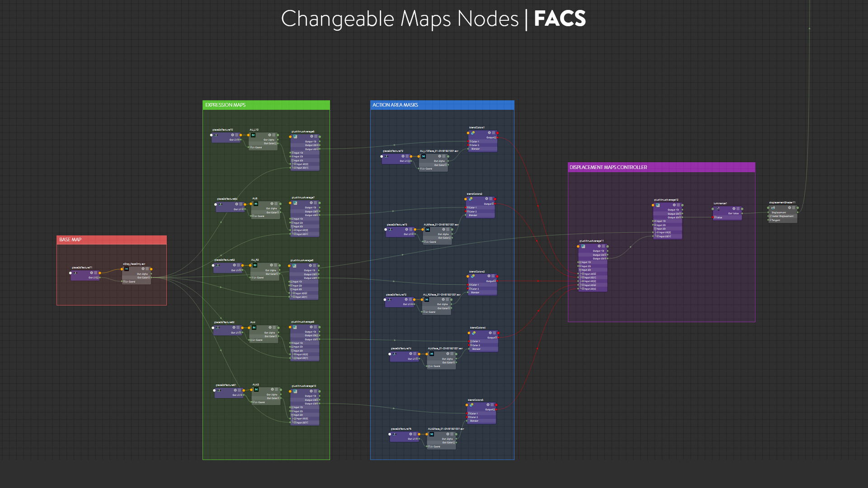
Task: Click the plusMinusAverage6 node icon
Action: 295,136
